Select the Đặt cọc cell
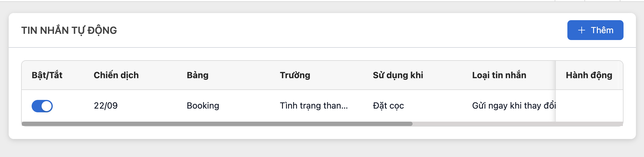This screenshot has width=644, height=157. 388,106
